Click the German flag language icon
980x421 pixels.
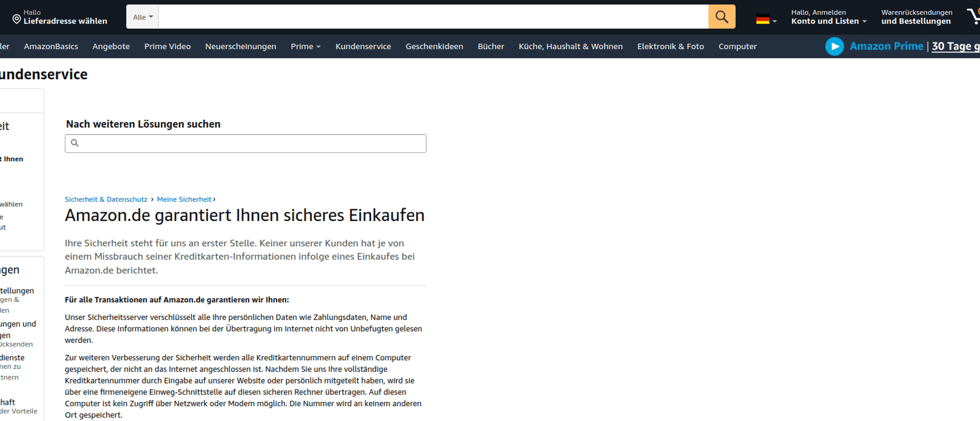(x=763, y=20)
